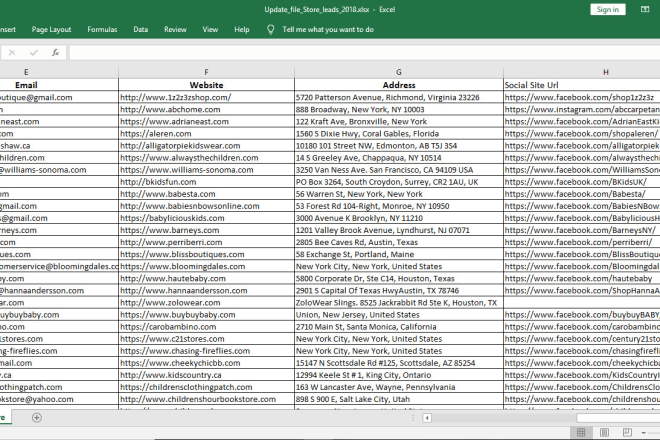Select the 888 Broadway, New York address cell
Screen dimensions: 660x440
(x=399, y=109)
